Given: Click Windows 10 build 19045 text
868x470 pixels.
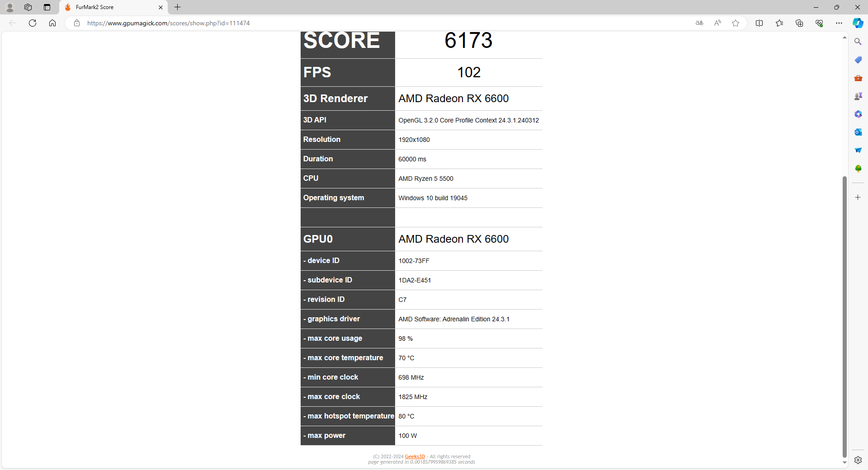Looking at the screenshot, I should point(433,198).
